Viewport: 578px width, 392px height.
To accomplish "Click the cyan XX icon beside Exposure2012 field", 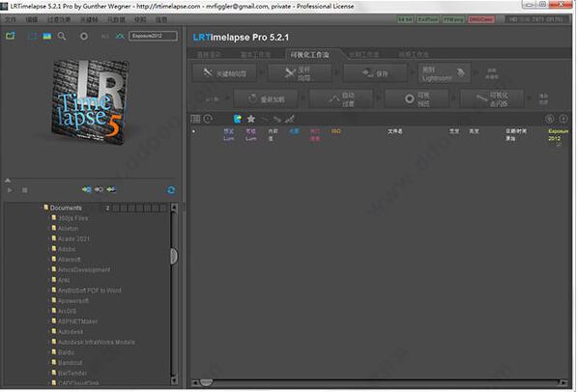I will [120, 36].
